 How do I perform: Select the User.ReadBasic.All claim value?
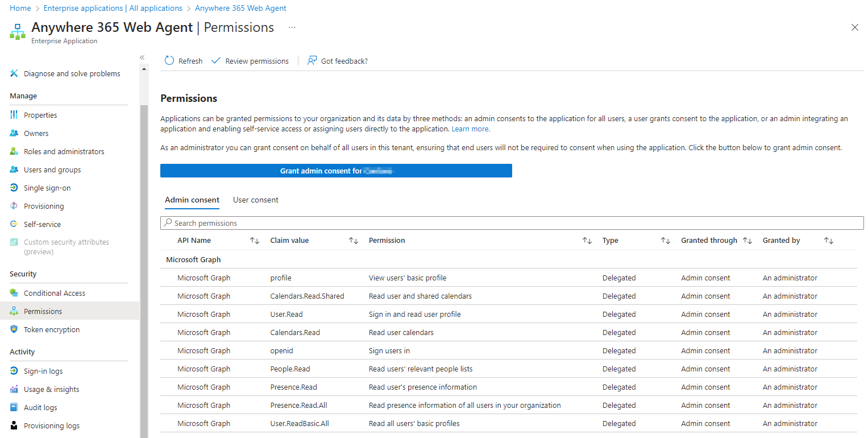point(300,423)
